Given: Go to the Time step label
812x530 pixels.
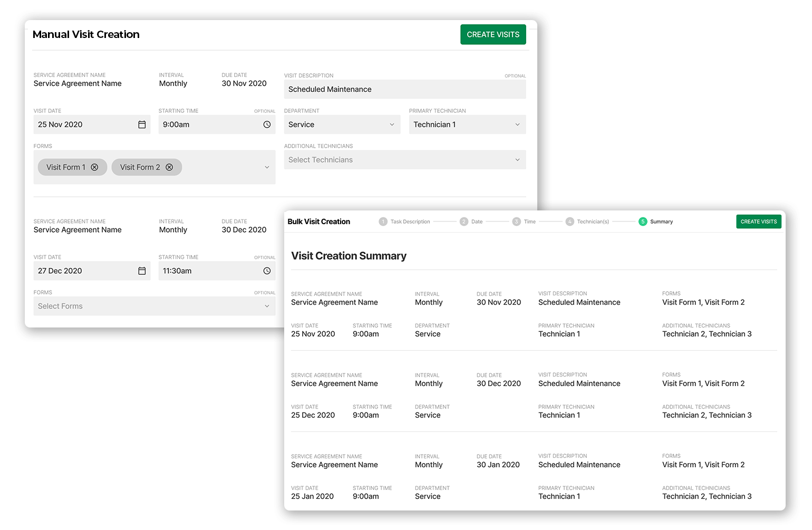Looking at the screenshot, I should tap(529, 221).
